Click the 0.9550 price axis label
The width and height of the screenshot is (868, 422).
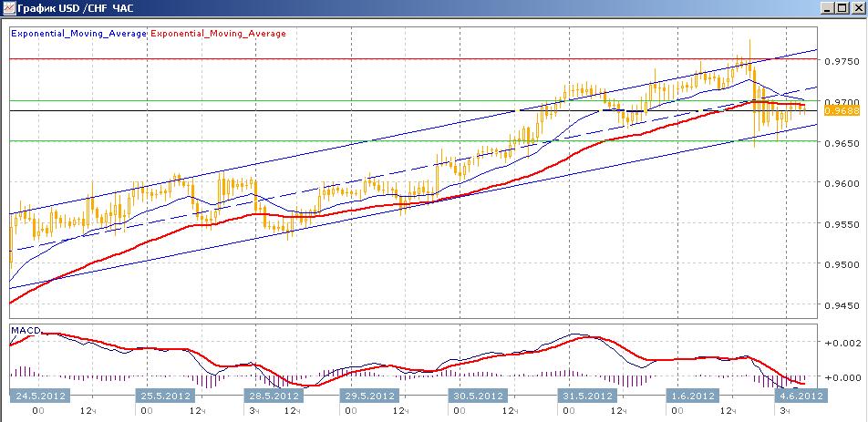(x=842, y=224)
